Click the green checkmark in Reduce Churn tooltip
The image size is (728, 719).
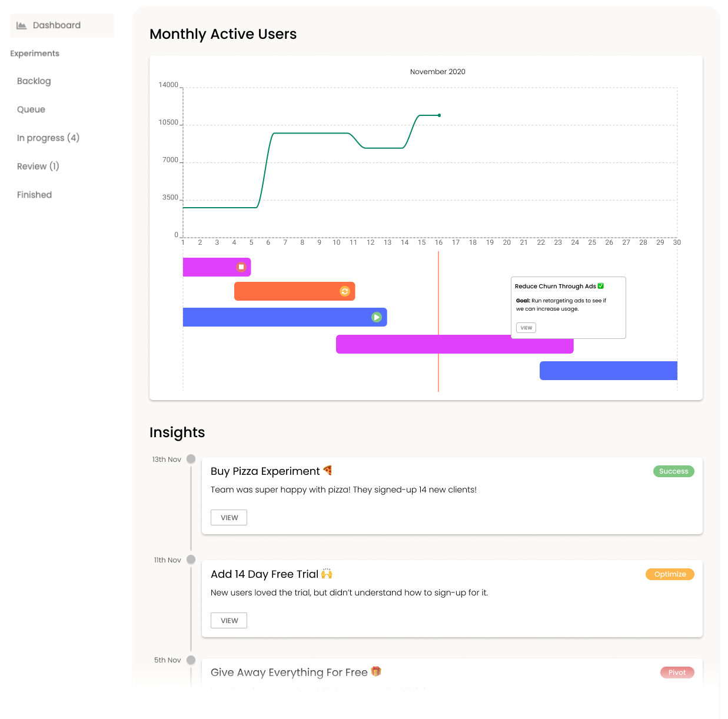601,286
